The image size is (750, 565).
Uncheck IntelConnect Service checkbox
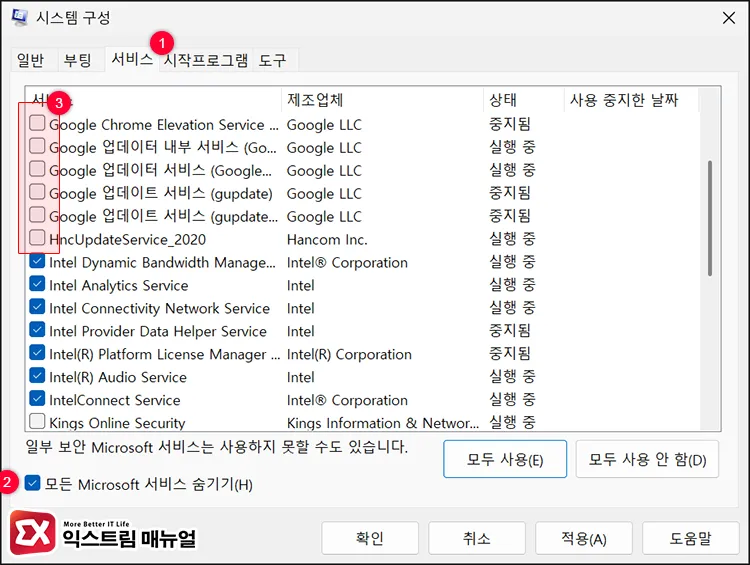click(37, 399)
